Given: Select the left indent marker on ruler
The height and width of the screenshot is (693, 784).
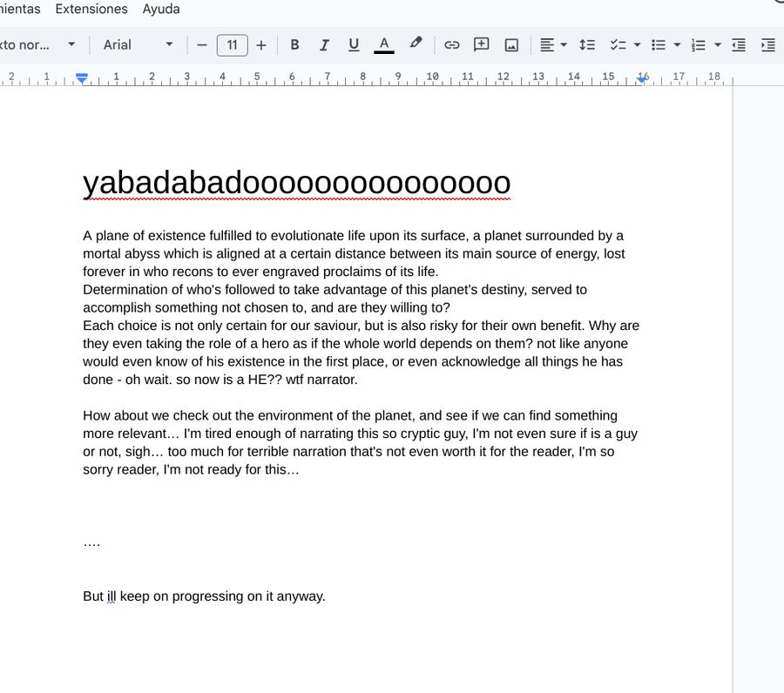Looking at the screenshot, I should (82, 78).
